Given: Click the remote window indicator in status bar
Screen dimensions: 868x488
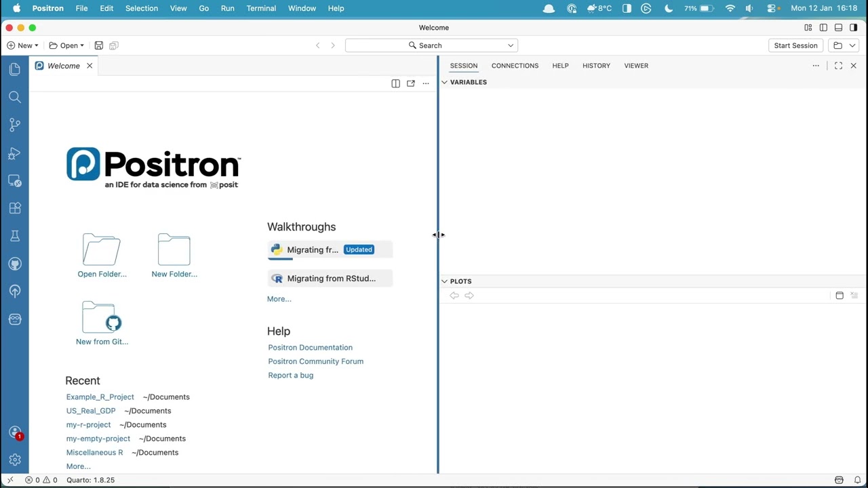Looking at the screenshot, I should 10,480.
